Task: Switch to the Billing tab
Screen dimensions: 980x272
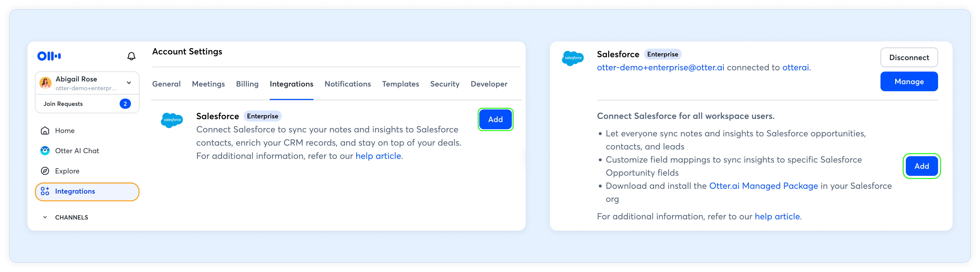Action: tap(247, 84)
